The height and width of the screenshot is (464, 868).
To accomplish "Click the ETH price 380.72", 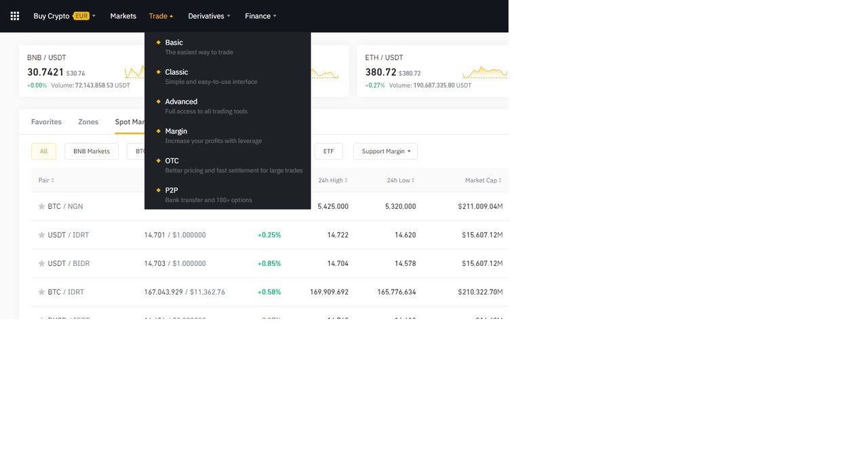I will [x=381, y=72].
